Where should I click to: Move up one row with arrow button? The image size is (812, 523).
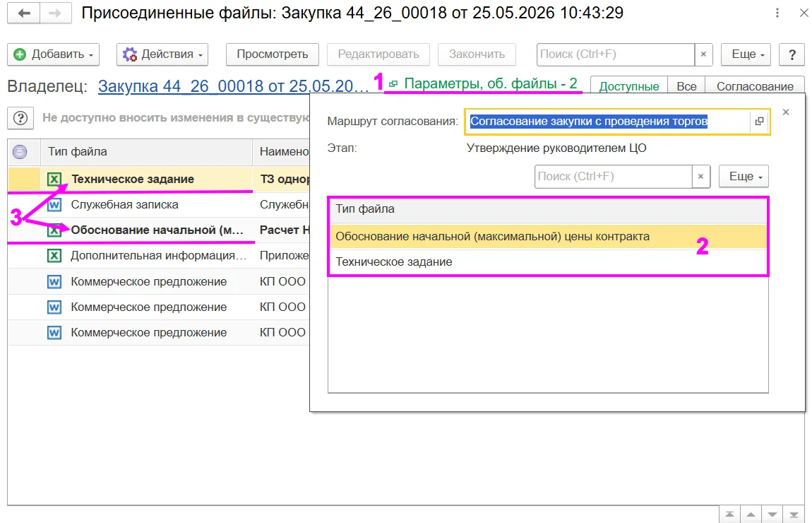pos(751,515)
